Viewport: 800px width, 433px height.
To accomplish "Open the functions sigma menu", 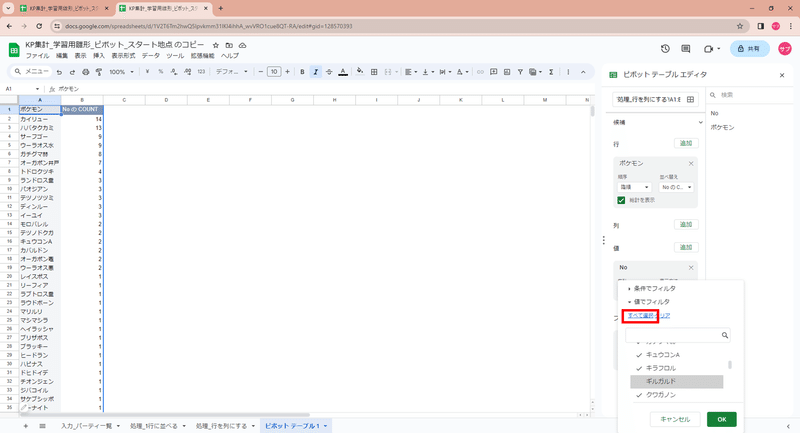I will tap(551, 72).
